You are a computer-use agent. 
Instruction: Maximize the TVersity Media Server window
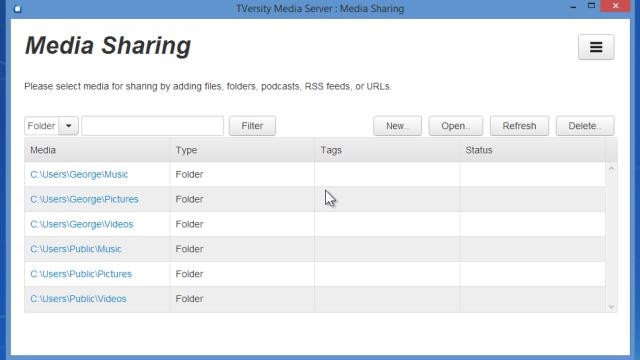[x=591, y=6]
